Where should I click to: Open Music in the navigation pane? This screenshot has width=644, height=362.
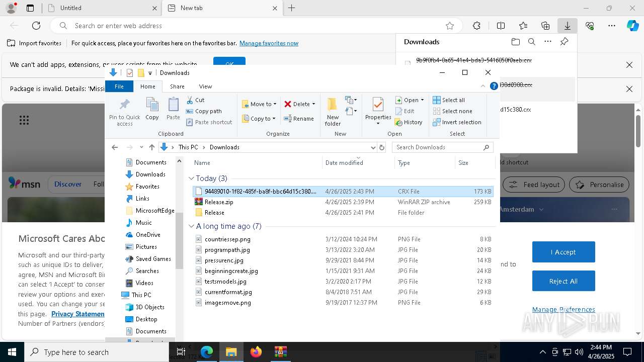[x=143, y=223]
